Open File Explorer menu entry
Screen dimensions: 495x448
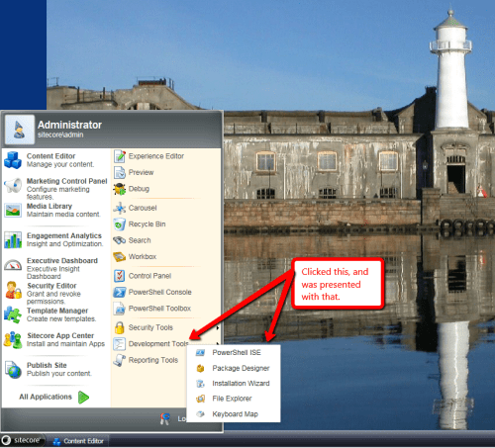click(x=234, y=399)
